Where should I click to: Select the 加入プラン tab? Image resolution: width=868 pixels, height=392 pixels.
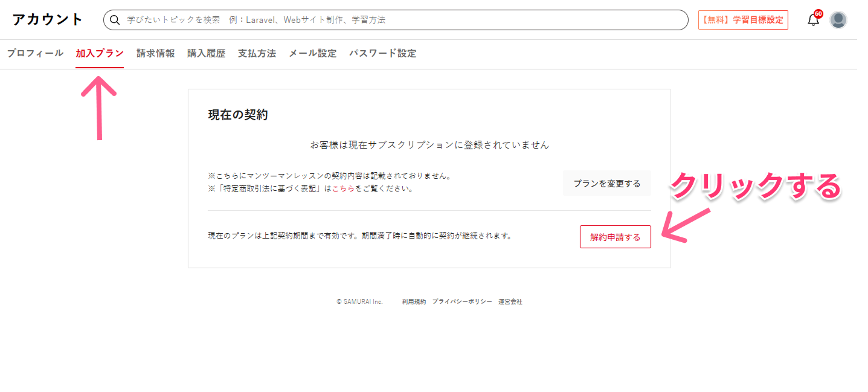pyautogui.click(x=100, y=53)
